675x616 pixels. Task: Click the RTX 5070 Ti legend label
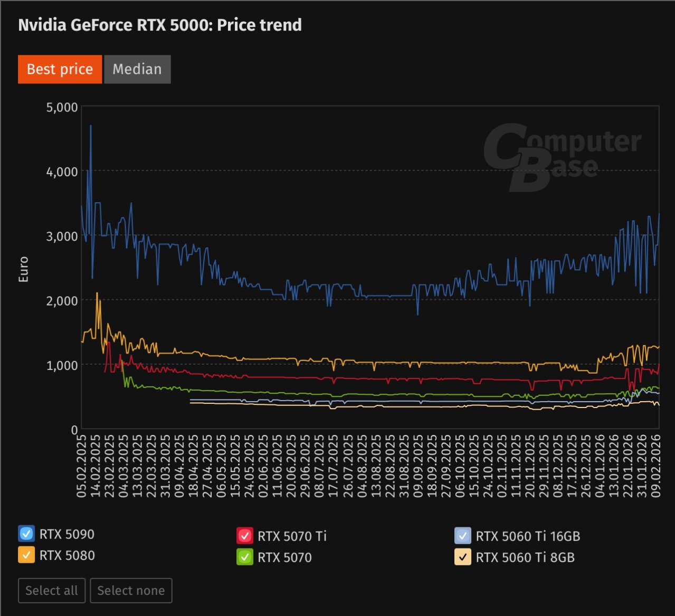(x=292, y=536)
